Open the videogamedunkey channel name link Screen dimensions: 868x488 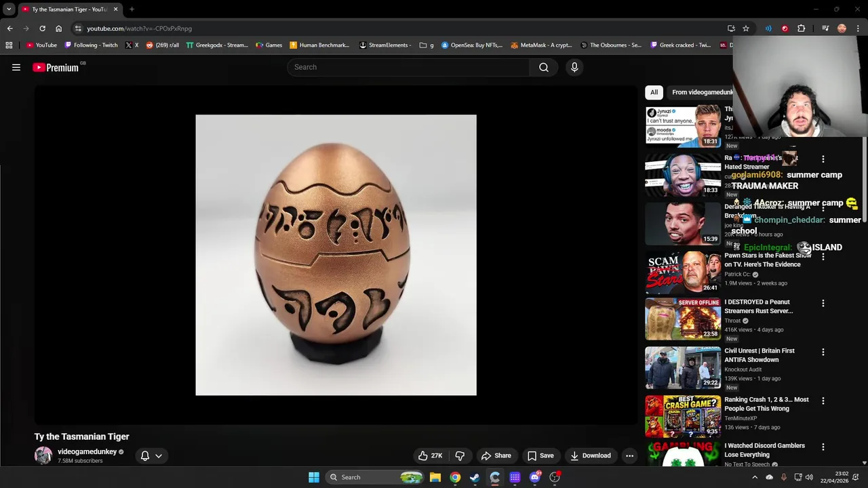point(87,451)
